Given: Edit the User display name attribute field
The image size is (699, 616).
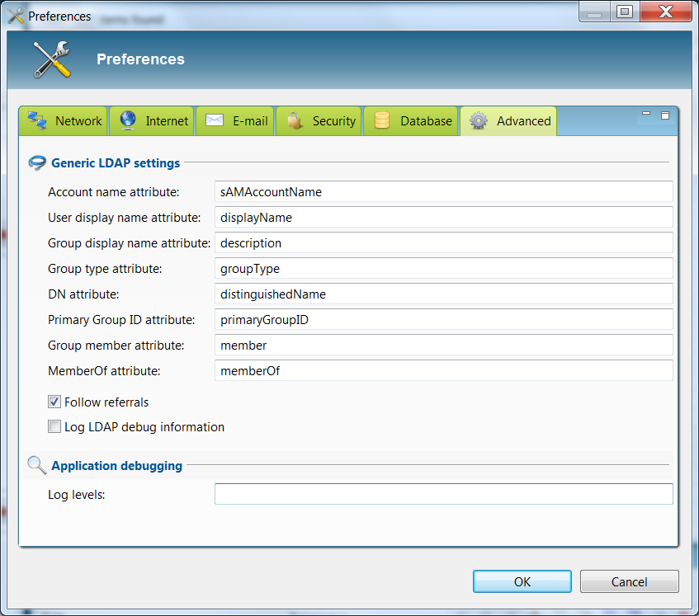Looking at the screenshot, I should coord(443,218).
